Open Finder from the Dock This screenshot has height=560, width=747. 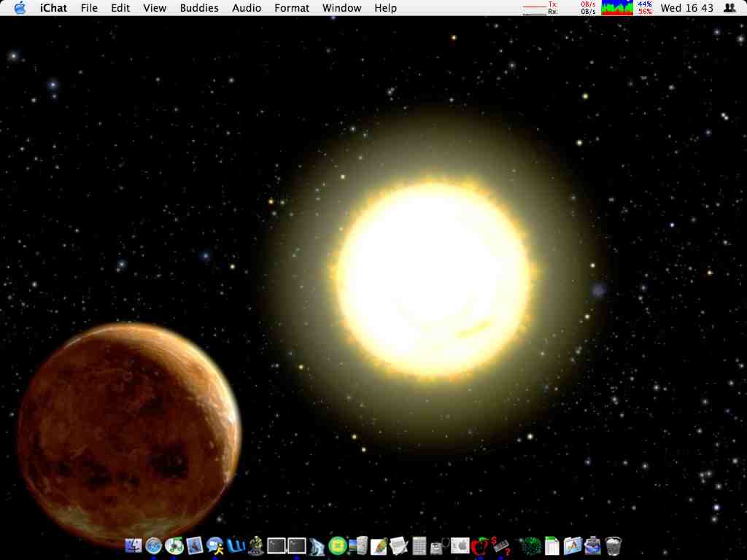[x=133, y=545]
